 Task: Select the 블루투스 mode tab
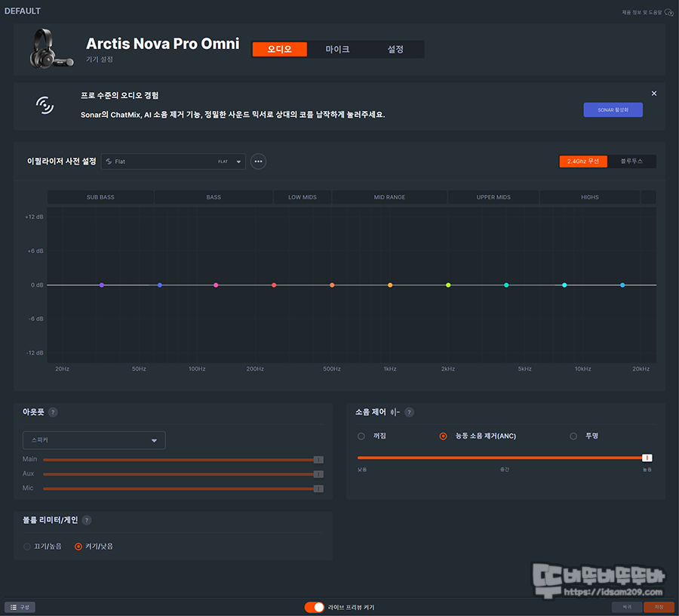click(631, 161)
